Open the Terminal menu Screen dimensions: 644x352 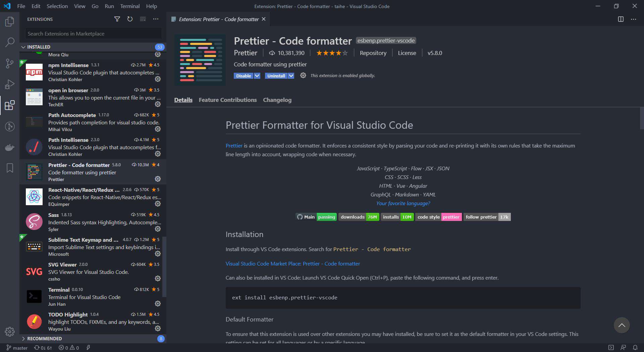130,6
